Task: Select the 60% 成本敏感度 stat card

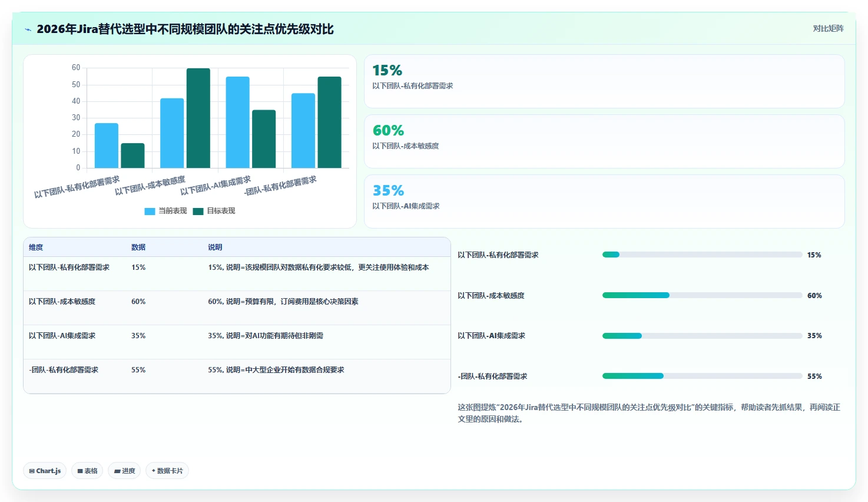Action: pyautogui.click(x=604, y=141)
